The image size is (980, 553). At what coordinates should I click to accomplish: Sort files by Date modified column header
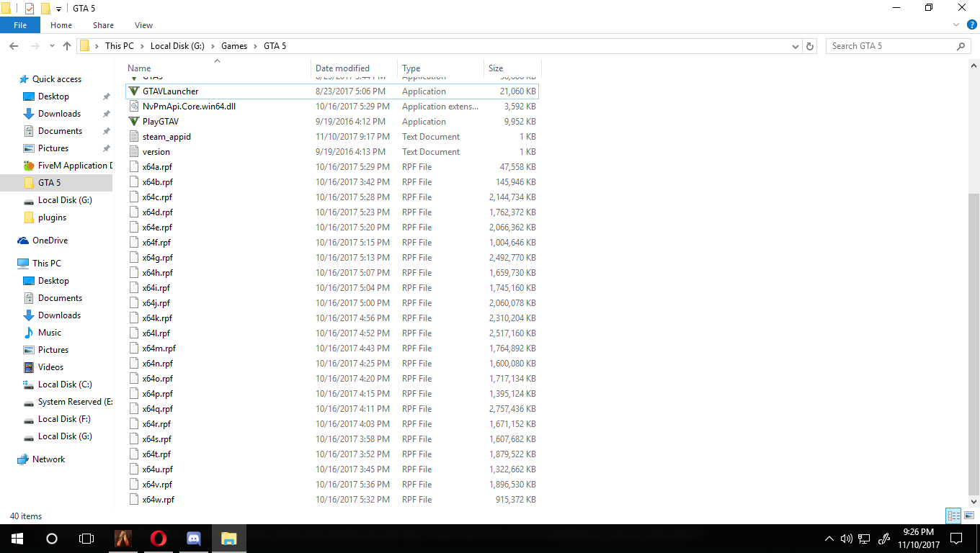[x=355, y=68]
